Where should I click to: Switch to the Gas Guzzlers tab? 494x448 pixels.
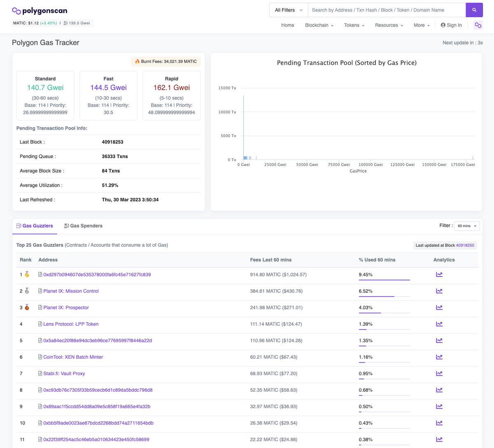35,226
